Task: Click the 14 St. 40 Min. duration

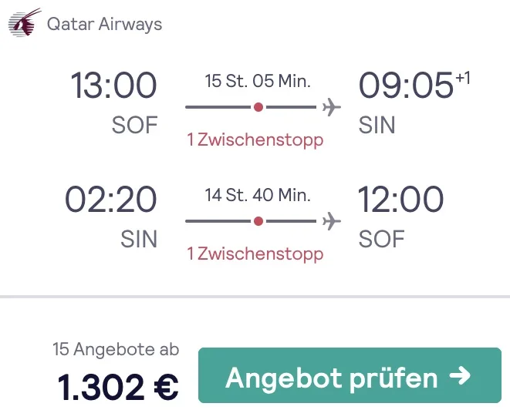Action: point(258,196)
